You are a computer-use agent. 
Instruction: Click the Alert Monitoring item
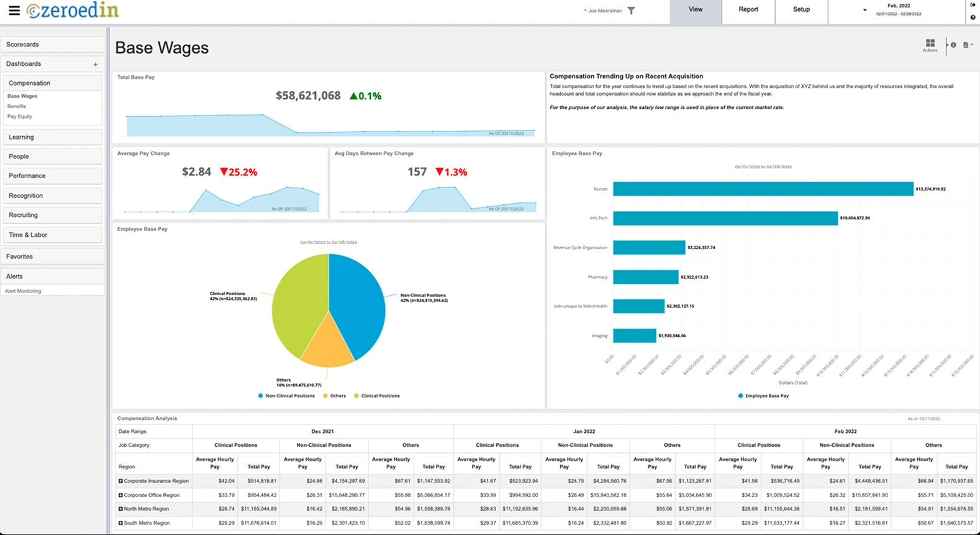[x=23, y=291]
